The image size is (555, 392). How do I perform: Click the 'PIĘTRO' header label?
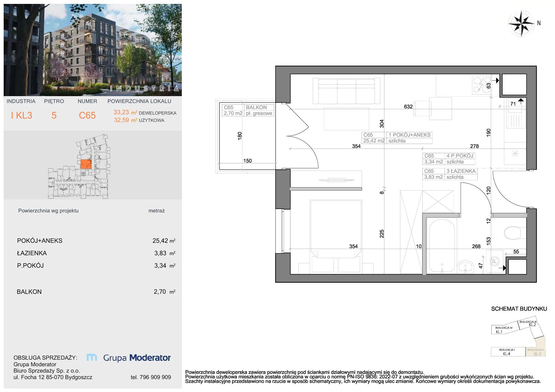(x=54, y=101)
